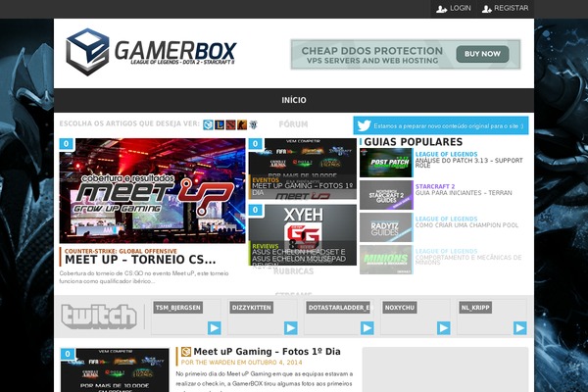The width and height of the screenshot is (588, 392).
Task: Play the DOTASTARLADDER stream
Action: tap(367, 328)
